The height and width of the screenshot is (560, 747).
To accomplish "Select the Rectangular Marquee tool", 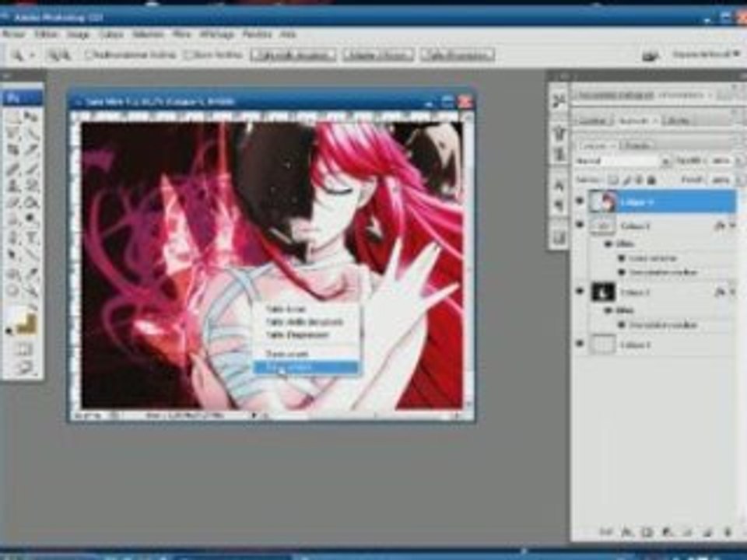I will click(13, 117).
